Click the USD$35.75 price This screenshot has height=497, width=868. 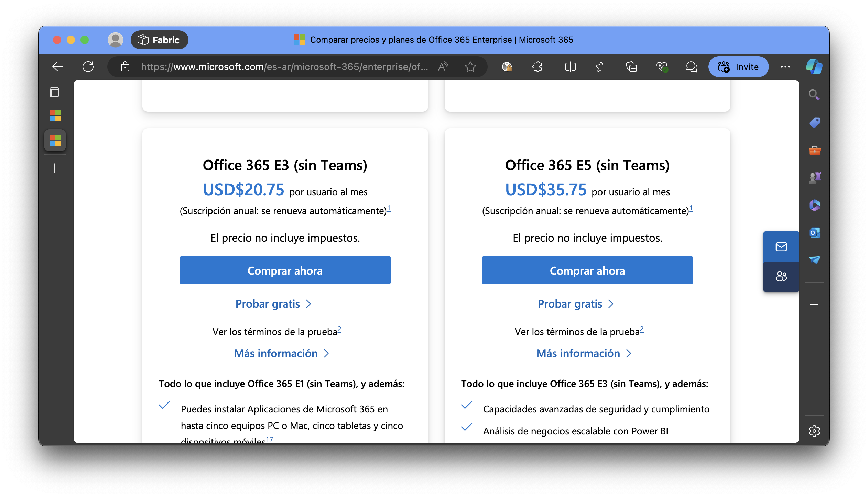tap(546, 189)
